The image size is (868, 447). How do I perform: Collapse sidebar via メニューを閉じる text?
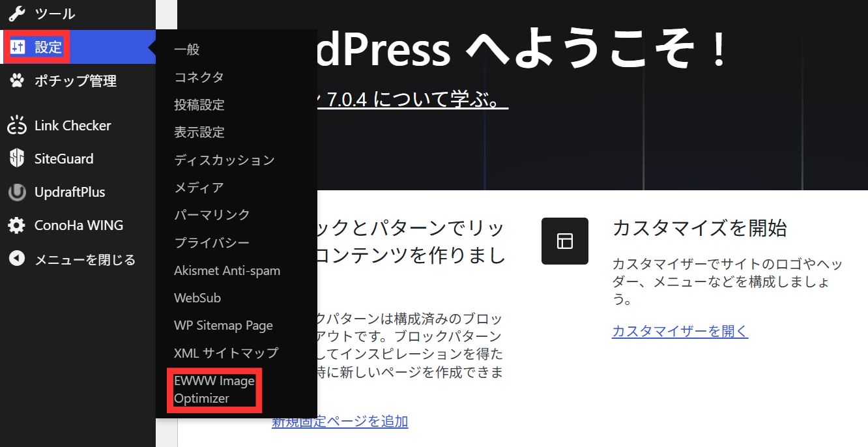click(85, 260)
